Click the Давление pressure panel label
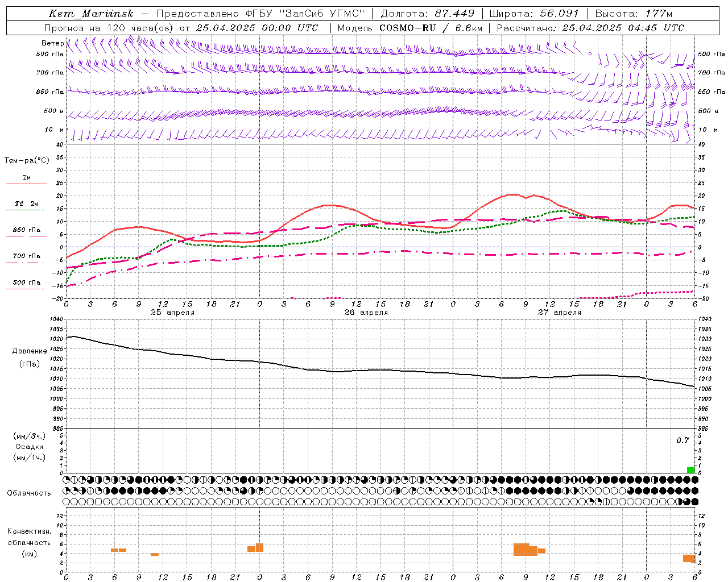Image resolution: width=728 pixels, height=582 pixels. click(x=30, y=351)
